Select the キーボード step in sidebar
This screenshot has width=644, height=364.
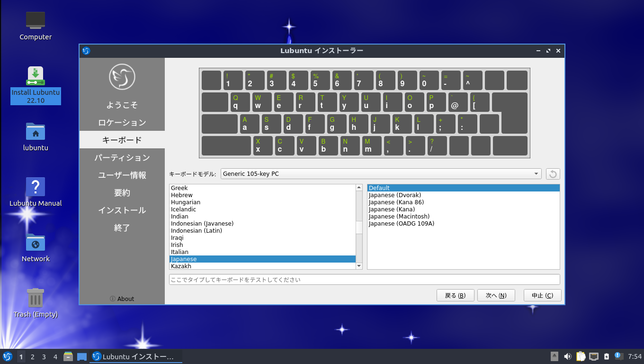tap(122, 140)
